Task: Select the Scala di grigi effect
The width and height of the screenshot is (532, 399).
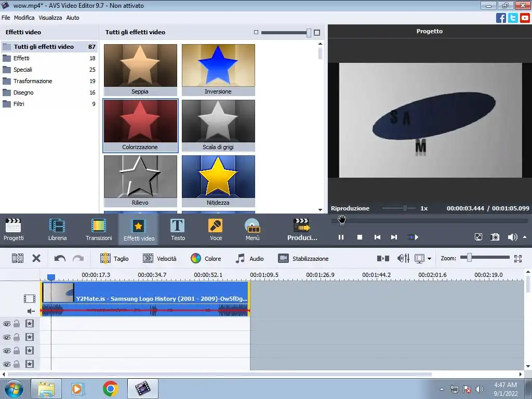Action: click(218, 126)
